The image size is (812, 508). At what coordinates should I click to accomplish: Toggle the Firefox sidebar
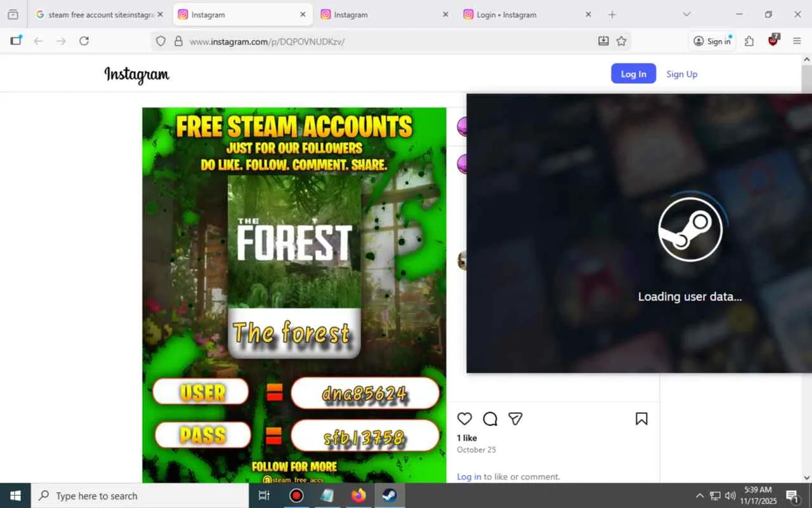click(16, 41)
